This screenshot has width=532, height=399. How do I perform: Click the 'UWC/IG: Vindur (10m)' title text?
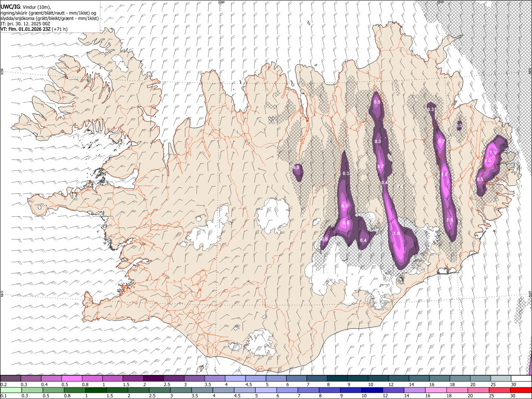click(26, 7)
